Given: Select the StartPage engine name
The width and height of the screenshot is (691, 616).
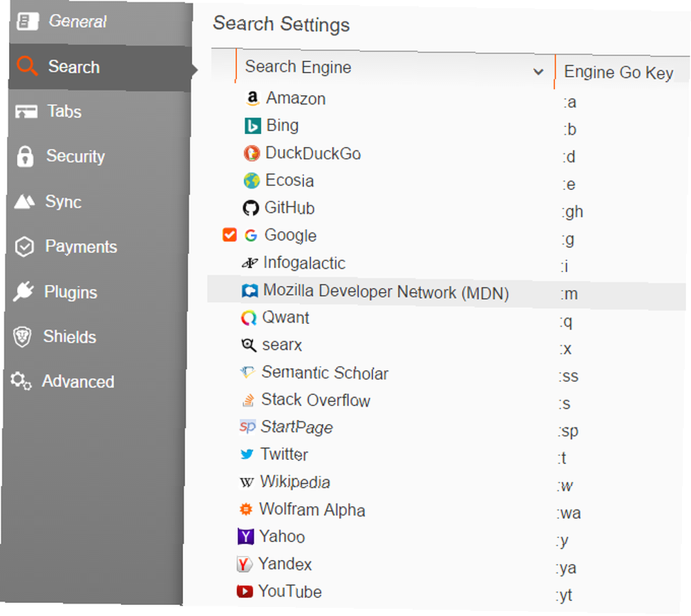Looking at the screenshot, I should pyautogui.click(x=296, y=427).
